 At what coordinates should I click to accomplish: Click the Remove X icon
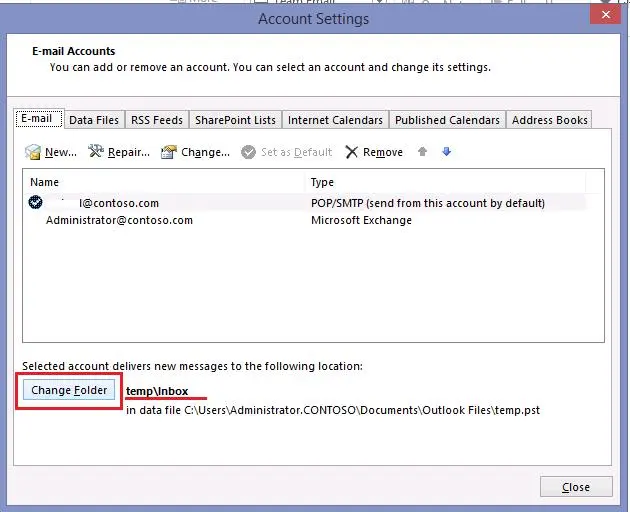click(352, 152)
